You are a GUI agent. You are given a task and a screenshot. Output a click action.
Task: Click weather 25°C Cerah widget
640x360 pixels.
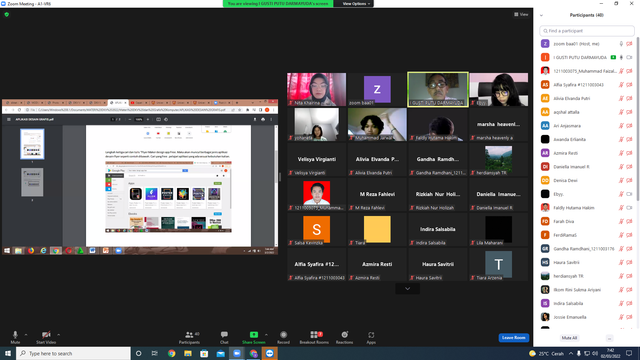tap(546, 353)
